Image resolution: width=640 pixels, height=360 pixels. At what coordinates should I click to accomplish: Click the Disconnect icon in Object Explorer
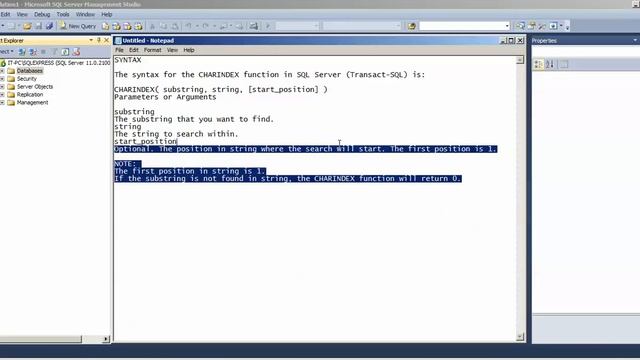tap(33, 52)
